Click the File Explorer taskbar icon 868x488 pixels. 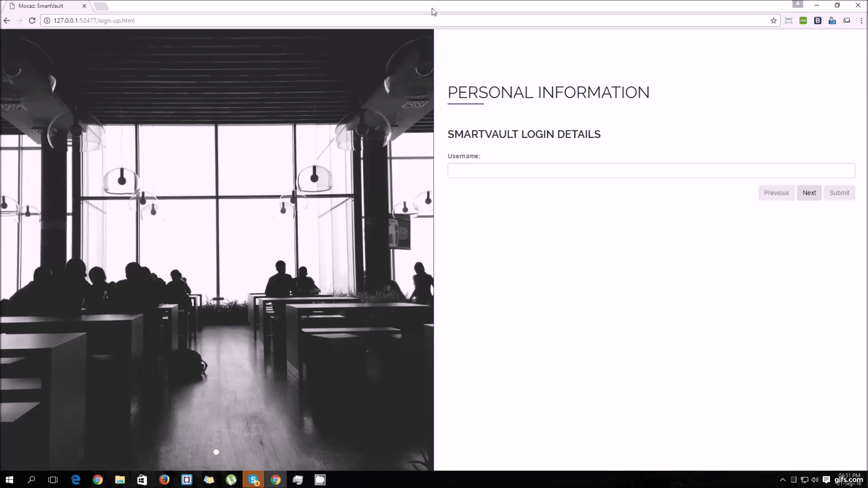tap(120, 480)
